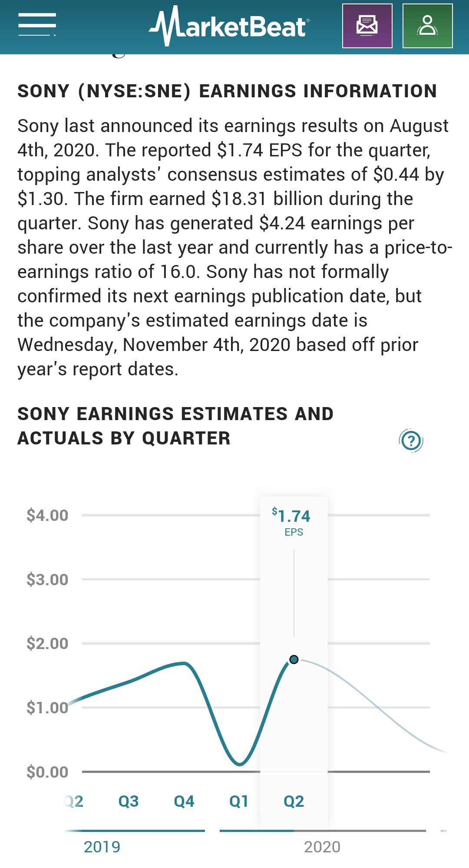The height and width of the screenshot is (868, 469).
Task: Select Q1 on the chart axis
Action: coord(239,801)
